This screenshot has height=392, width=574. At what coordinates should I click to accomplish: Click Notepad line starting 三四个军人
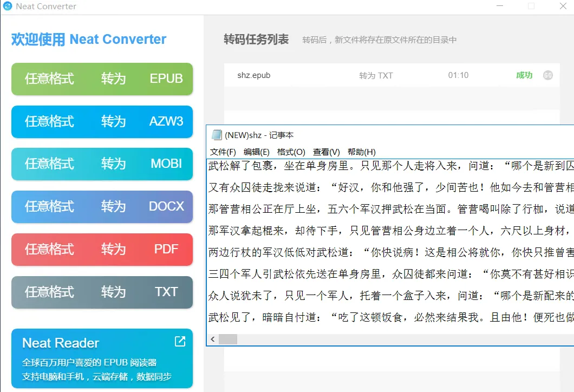point(390,274)
